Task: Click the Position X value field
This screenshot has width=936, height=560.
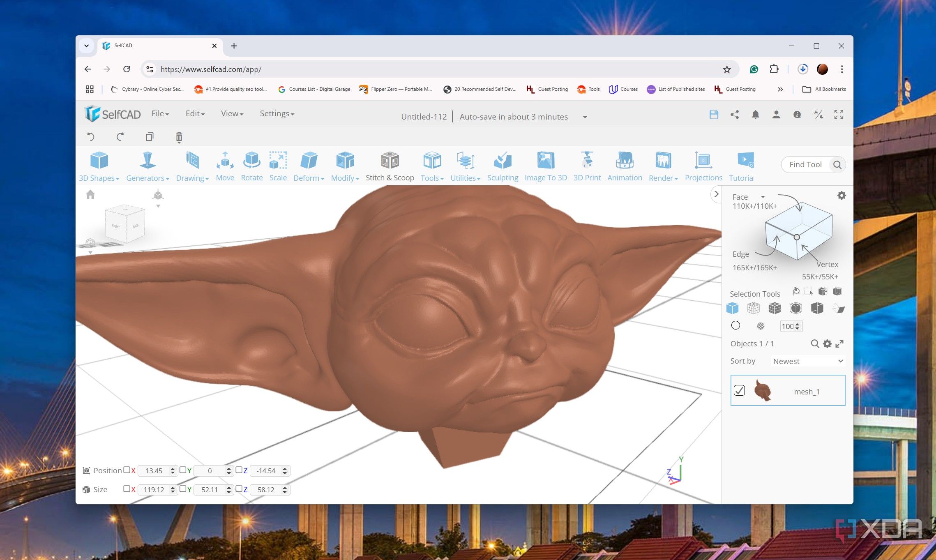Action: tap(154, 471)
